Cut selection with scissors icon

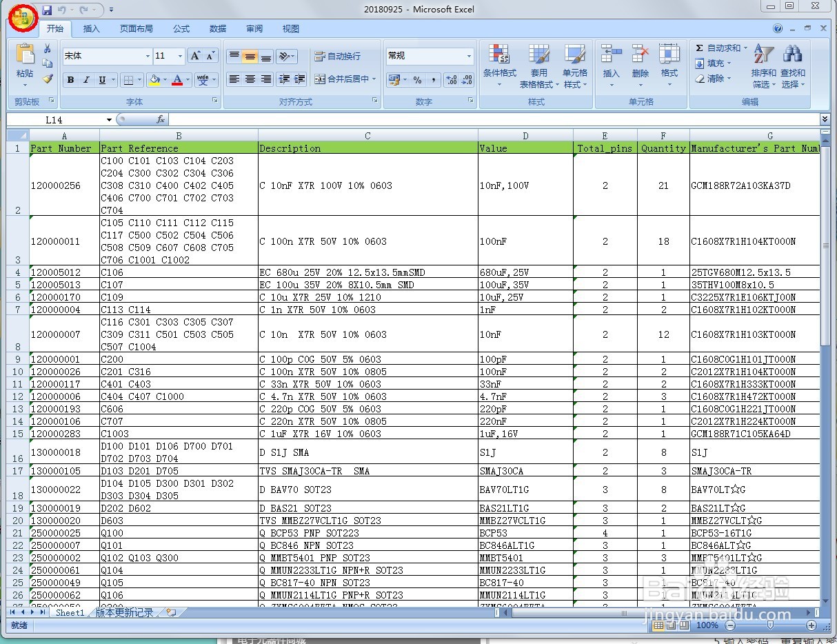tap(48, 49)
